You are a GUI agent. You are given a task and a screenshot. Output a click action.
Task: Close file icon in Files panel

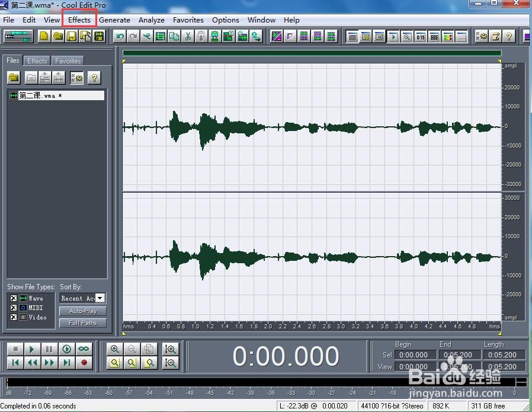point(31,78)
